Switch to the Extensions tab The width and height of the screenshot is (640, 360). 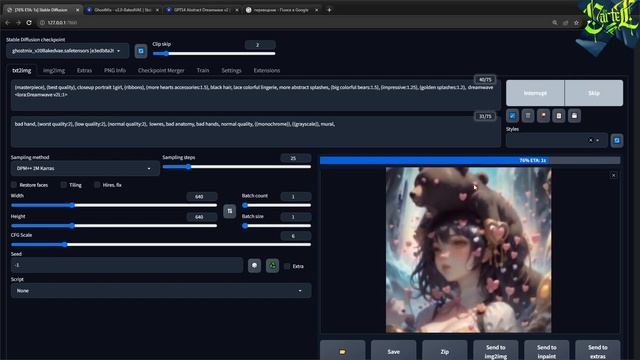click(267, 70)
